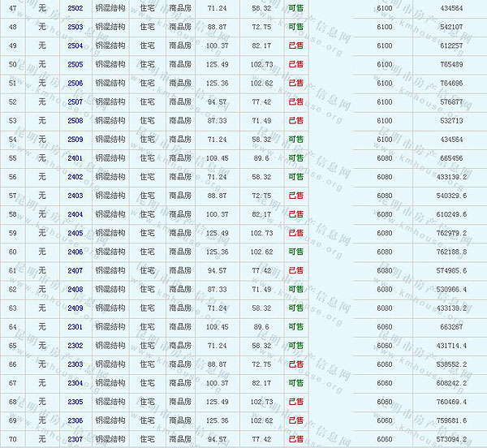This screenshot has height=448, width=487.
Task: Open room 2409 link
Action: pyautogui.click(x=75, y=308)
